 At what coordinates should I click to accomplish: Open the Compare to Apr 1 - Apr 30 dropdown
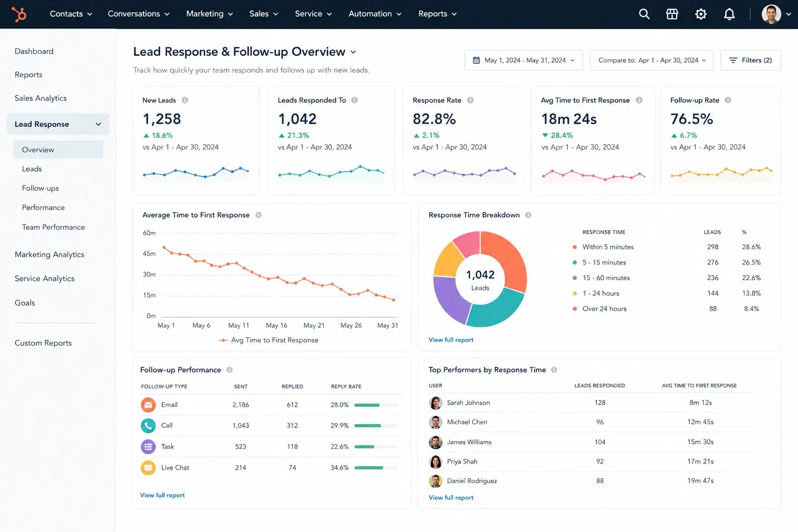click(x=652, y=60)
